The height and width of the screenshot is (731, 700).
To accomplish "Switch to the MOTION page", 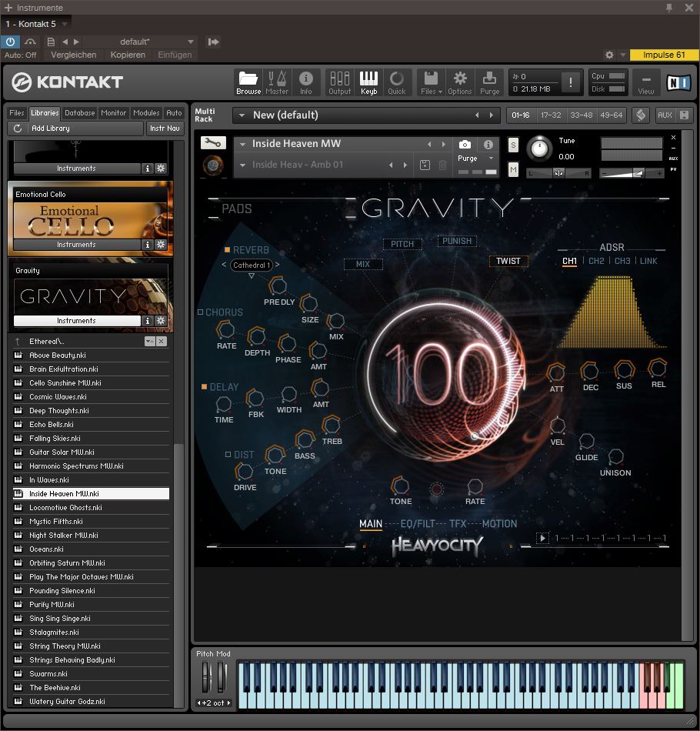I will [x=499, y=524].
